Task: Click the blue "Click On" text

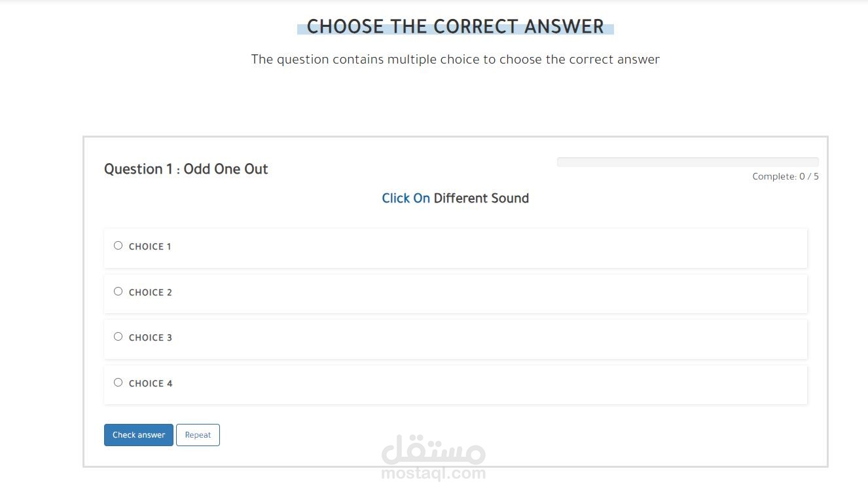Action: [406, 199]
